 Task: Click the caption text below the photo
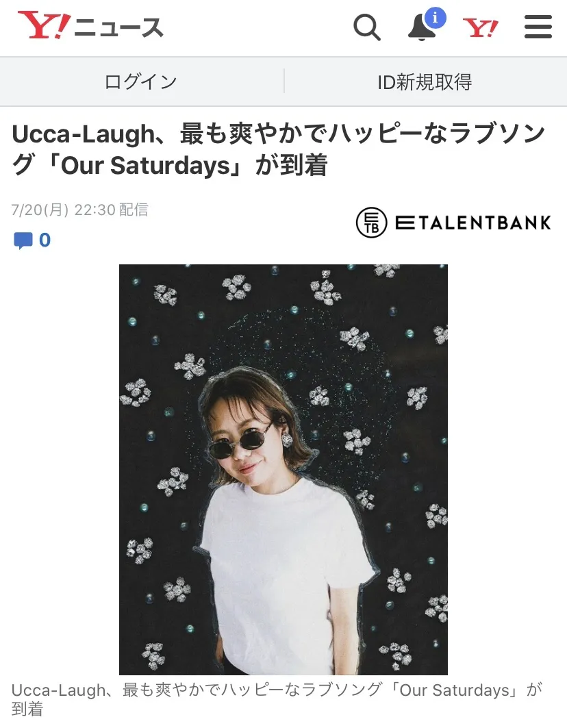point(277,699)
